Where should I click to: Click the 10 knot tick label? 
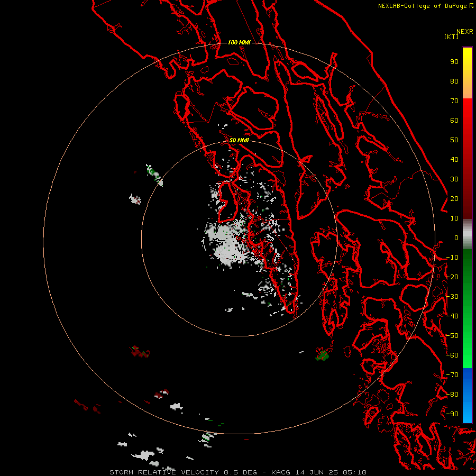454,218
